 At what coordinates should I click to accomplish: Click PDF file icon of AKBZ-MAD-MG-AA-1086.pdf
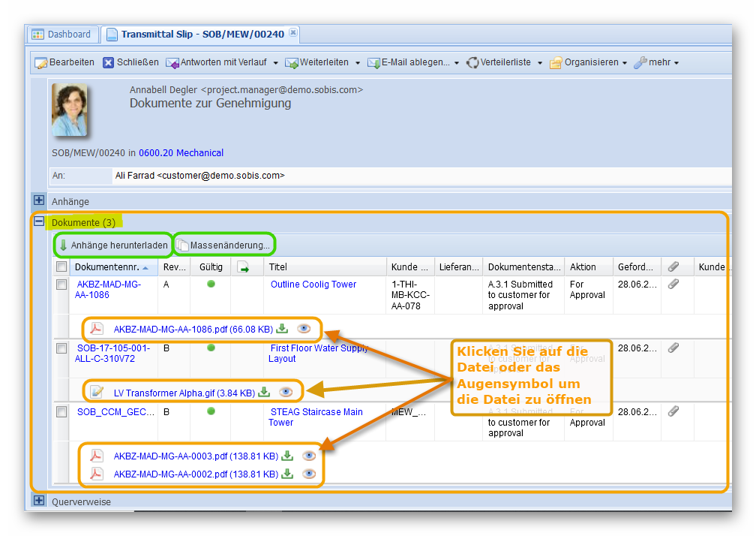(x=97, y=329)
